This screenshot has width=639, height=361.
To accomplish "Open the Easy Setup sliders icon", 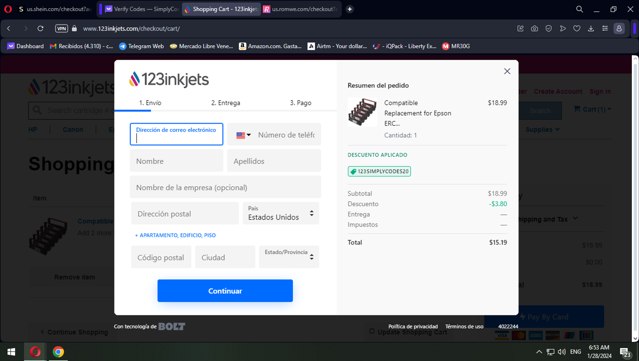I will pos(605,29).
